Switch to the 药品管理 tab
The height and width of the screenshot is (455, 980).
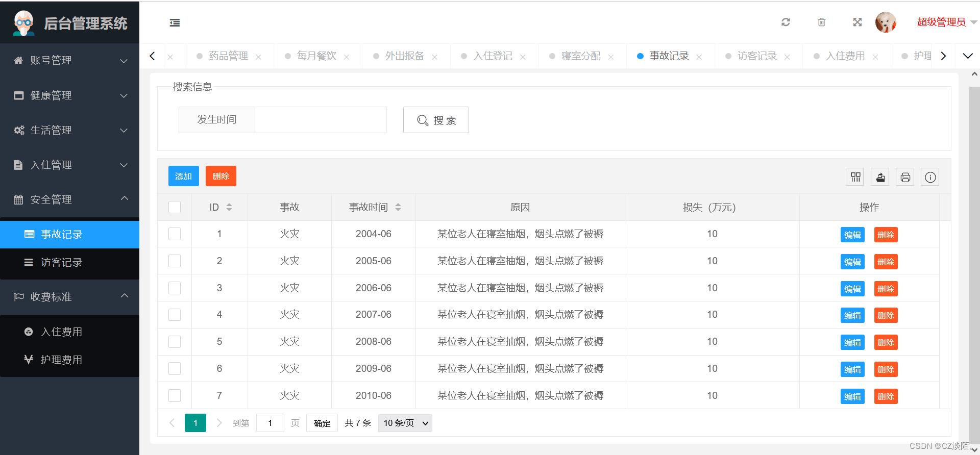228,56
